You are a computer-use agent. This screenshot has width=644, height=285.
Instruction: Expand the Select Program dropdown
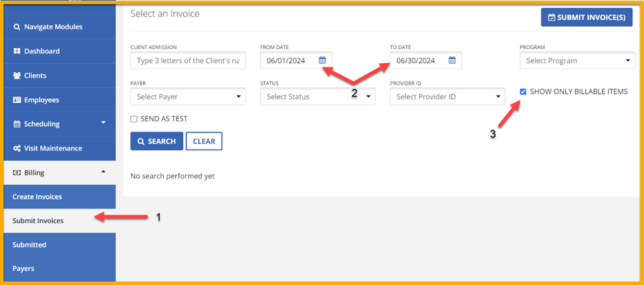click(x=577, y=61)
